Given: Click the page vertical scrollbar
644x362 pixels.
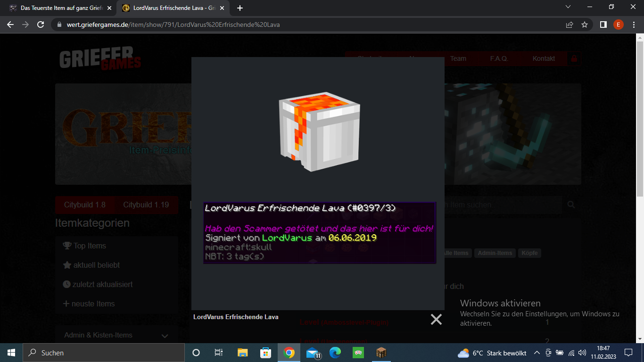Looking at the screenshot, I should click(x=640, y=118).
